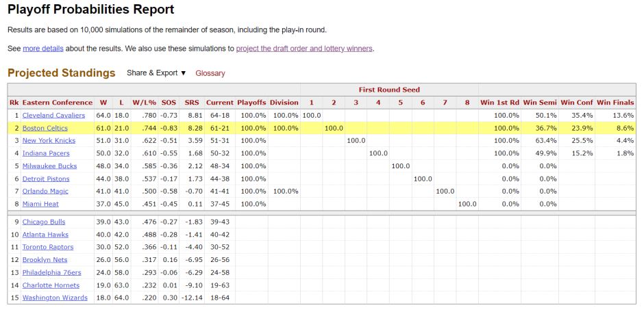This screenshot has height=314, width=644.
Task: Click the Projected Standings heading
Action: point(62,73)
